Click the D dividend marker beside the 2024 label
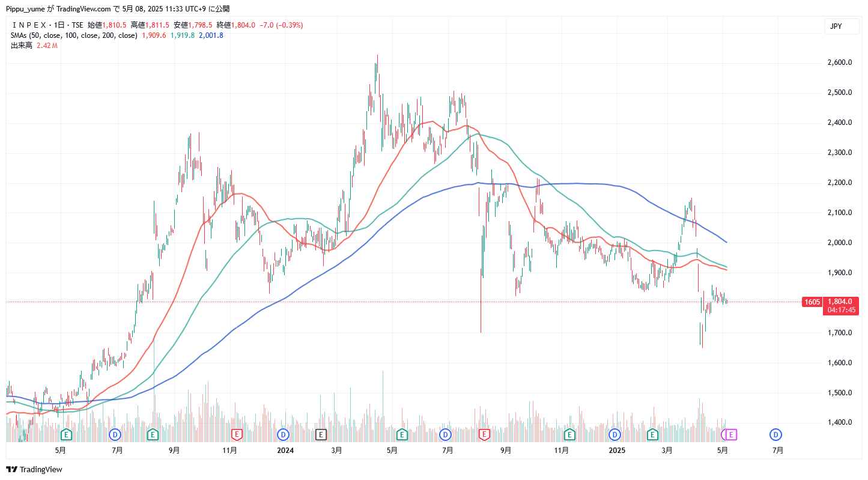The image size is (868, 480). [283, 434]
